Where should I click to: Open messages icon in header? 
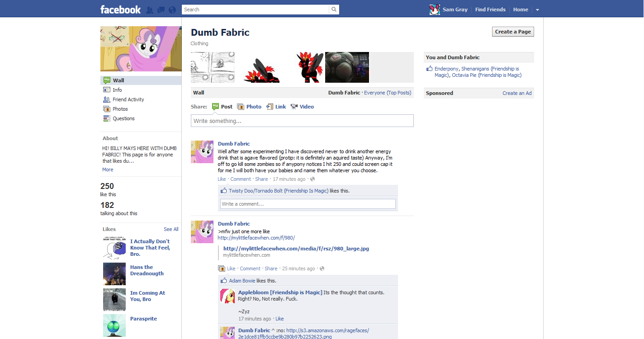161,9
